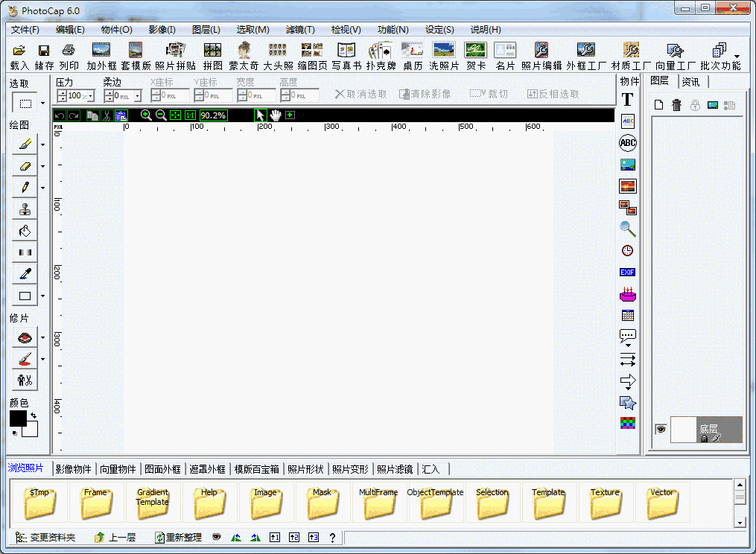Click the 取消选取 button
The width and height of the screenshot is (756, 554).
click(360, 94)
